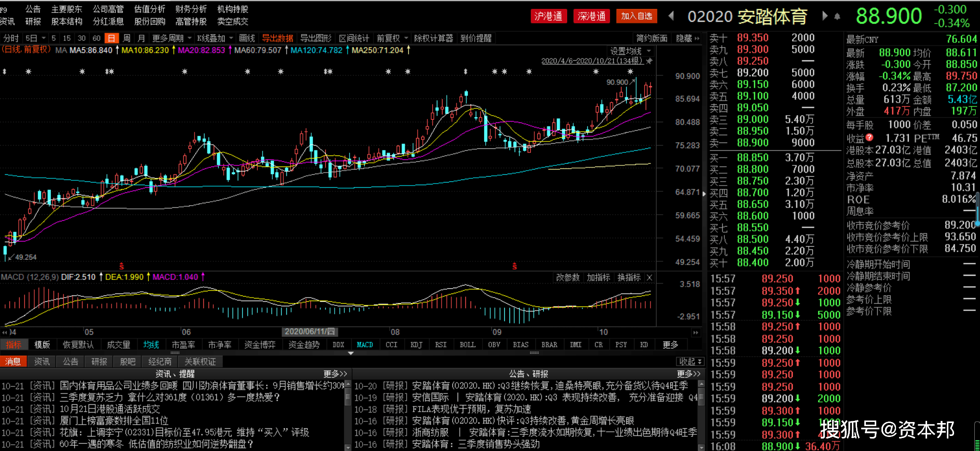
Task: Open the 财务分析 menu item
Action: [x=191, y=9]
